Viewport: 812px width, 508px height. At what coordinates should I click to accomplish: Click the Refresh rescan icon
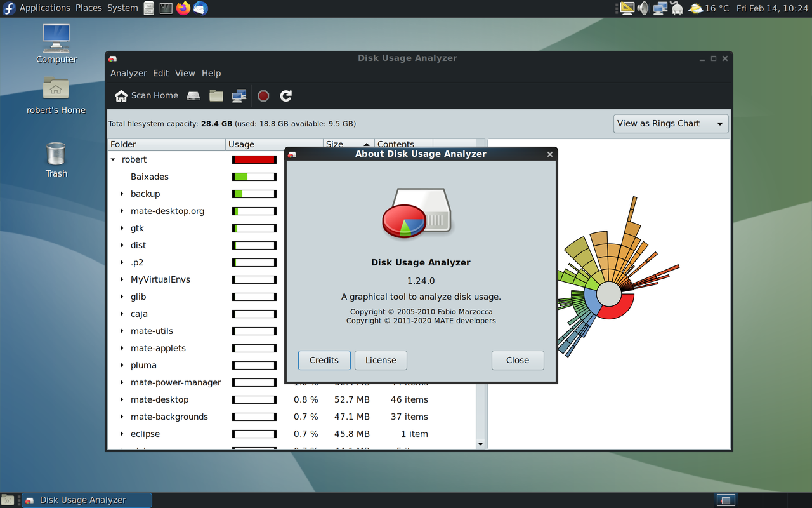point(286,96)
